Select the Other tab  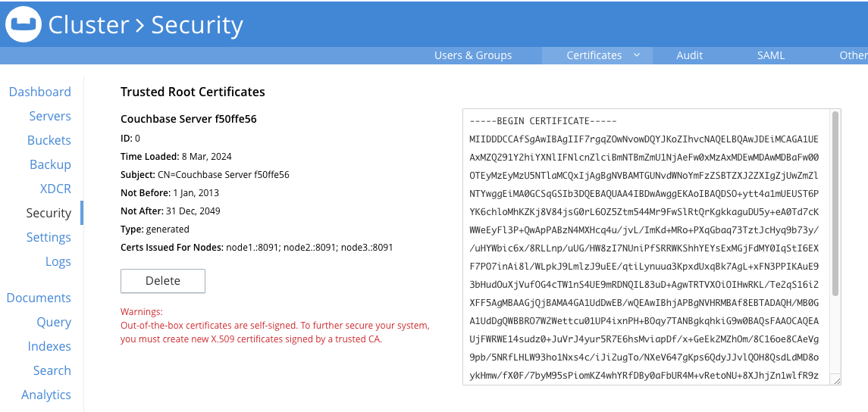pyautogui.click(x=852, y=55)
